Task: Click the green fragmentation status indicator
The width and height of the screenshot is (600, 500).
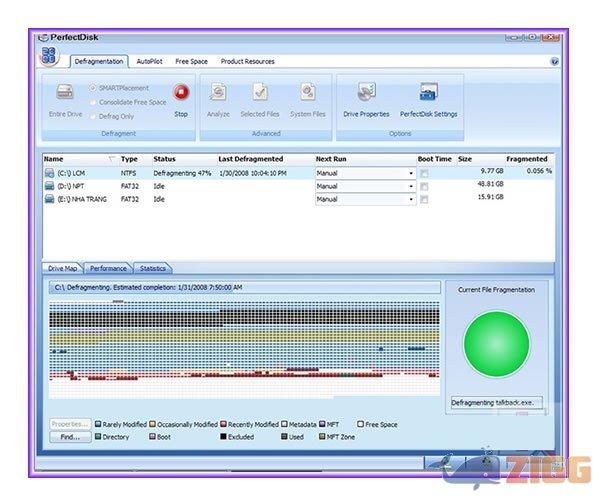Action: (x=496, y=344)
